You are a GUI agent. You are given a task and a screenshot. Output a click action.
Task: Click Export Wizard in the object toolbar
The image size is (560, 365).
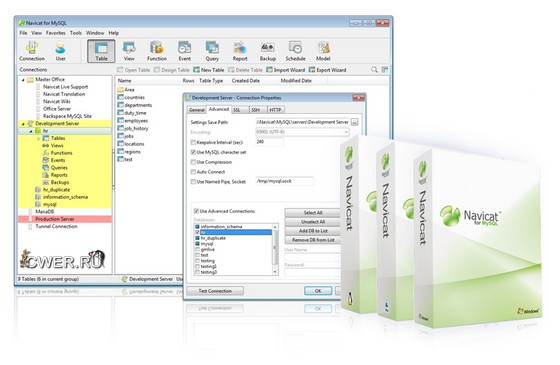click(328, 70)
